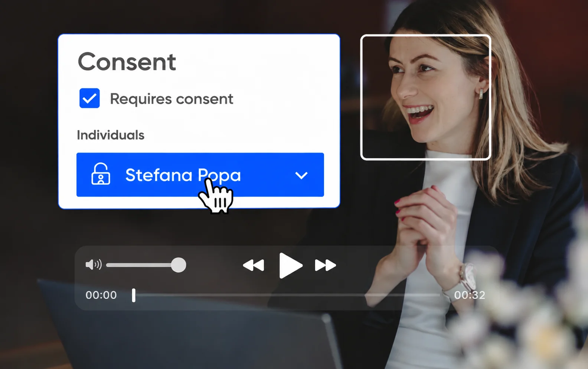
Task: Click the volume slider knob
Action: point(179,265)
